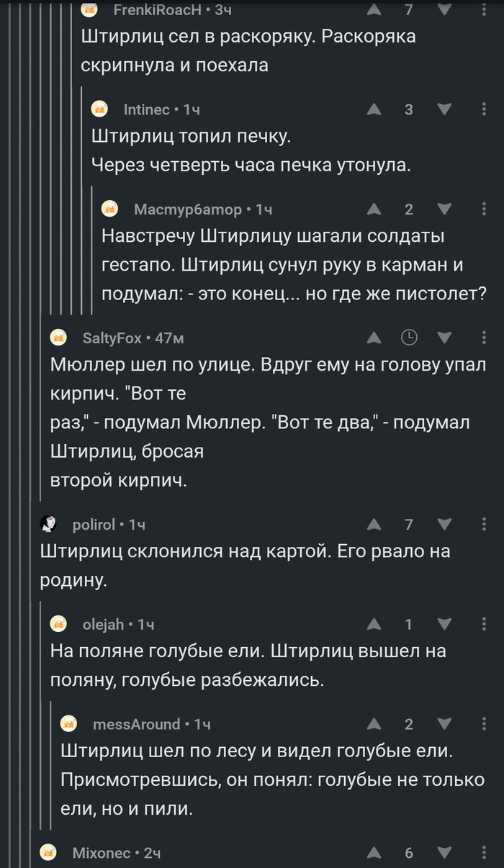Viewport: 504px width, 868px height.
Task: Go to SaltyFox's profile via username
Action: pos(112,338)
